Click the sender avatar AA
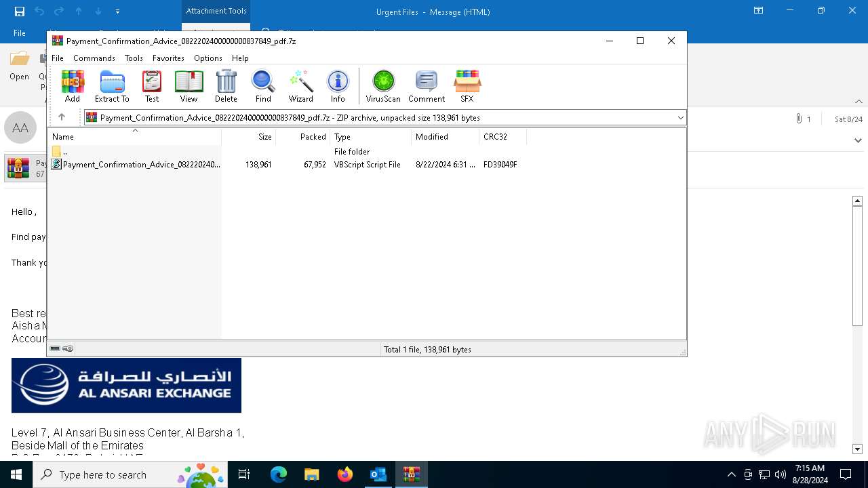This screenshot has width=868, height=488. coord(20,127)
